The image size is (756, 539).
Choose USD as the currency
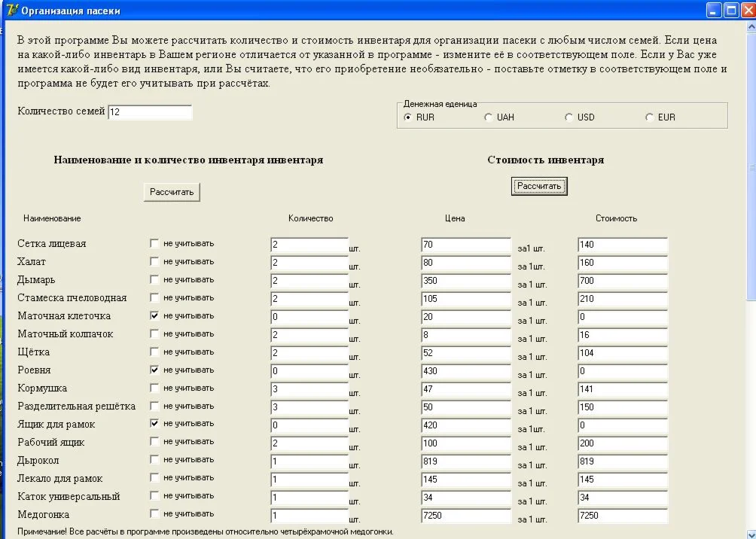[569, 117]
